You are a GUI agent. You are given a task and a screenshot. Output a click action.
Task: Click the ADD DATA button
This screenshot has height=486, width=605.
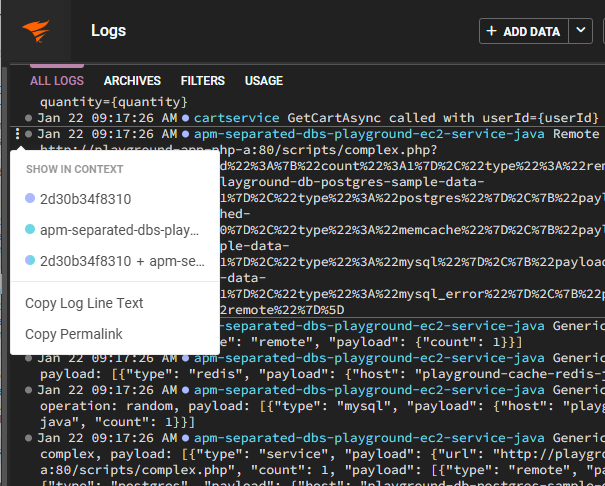click(524, 31)
